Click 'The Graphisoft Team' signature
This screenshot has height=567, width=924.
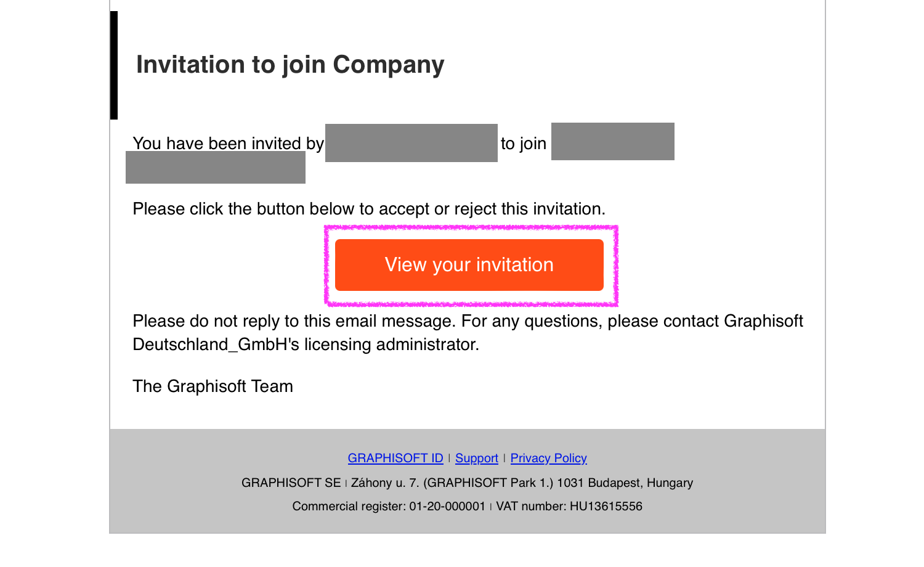pos(213,386)
